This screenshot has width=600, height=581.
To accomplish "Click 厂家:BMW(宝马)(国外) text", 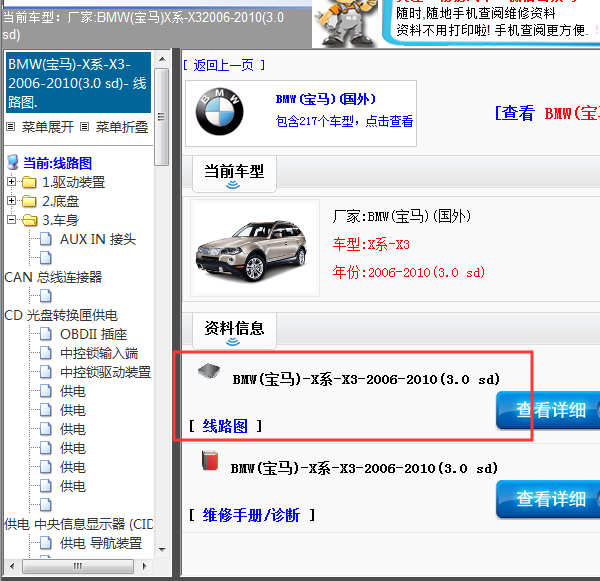I will point(401,216).
